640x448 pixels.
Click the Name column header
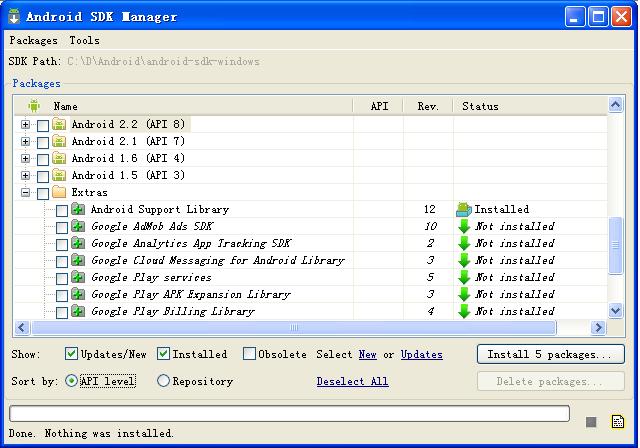coord(184,106)
